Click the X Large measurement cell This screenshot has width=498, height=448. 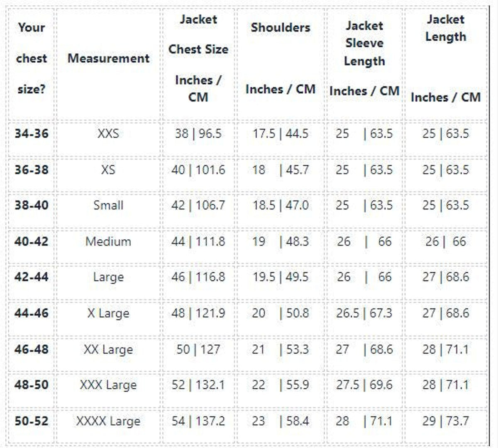pos(108,313)
